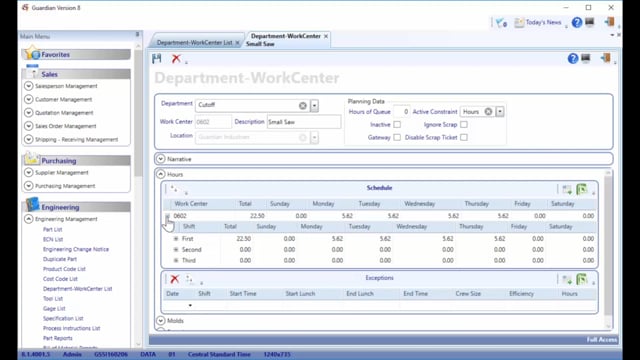Open the Sales menu section header
This screenshot has width=640, height=360.
click(x=76, y=74)
